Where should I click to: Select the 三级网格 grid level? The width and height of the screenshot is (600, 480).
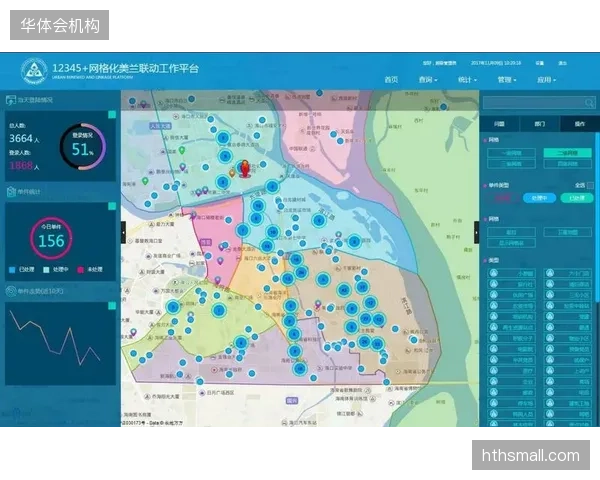coord(511,164)
